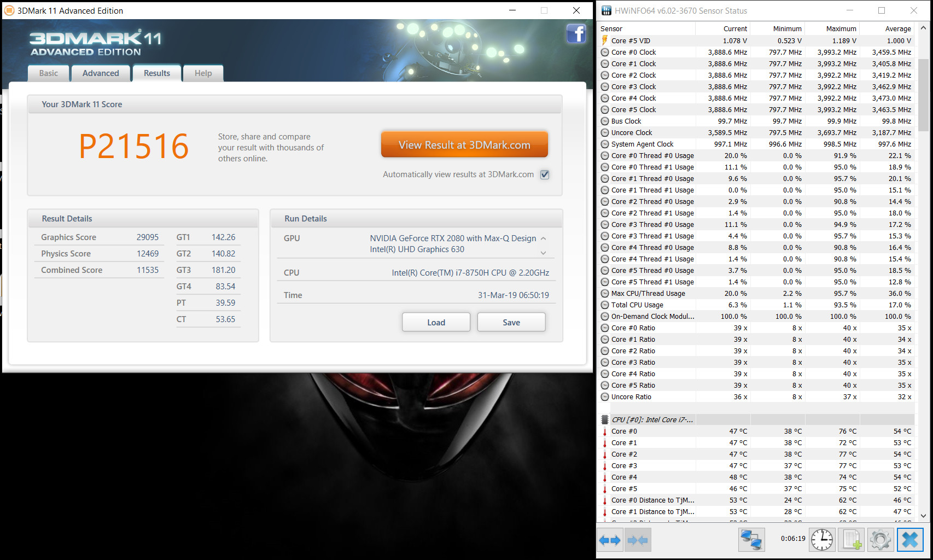Click the sensor icon beside Uncore Ratio
Screen dimensions: 933x560
(605, 396)
